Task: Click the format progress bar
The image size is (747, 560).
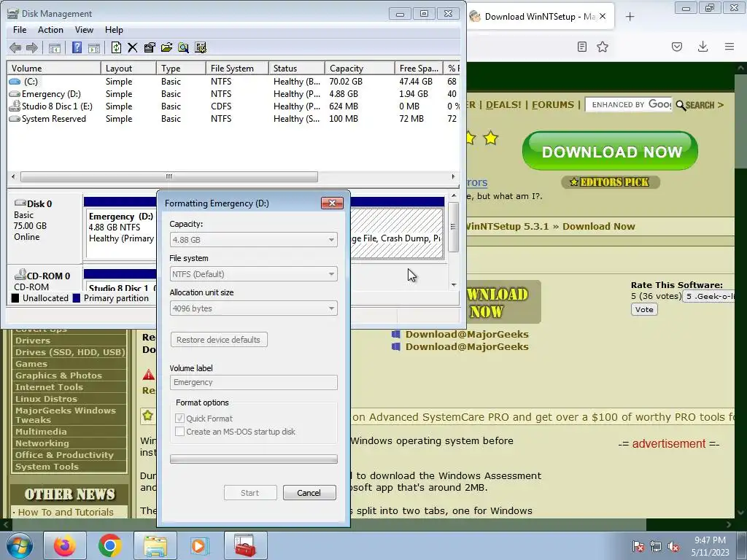Action: 253,459
